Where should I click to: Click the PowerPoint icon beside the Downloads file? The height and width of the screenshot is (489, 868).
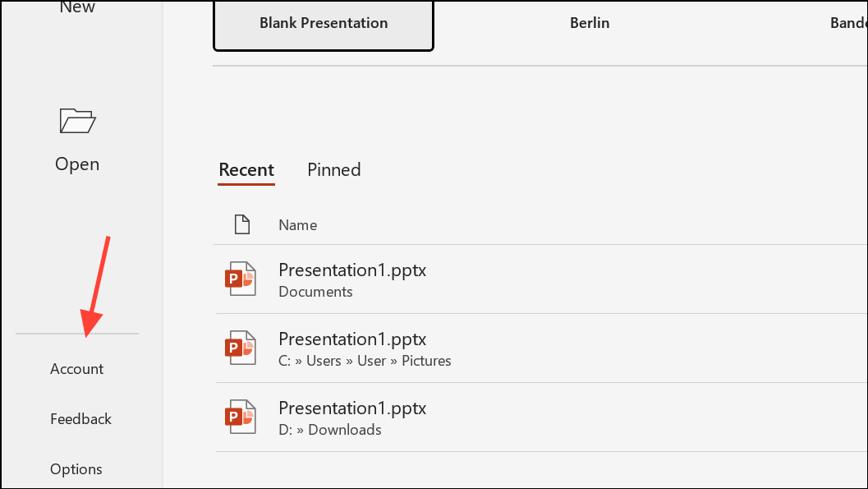pos(239,417)
